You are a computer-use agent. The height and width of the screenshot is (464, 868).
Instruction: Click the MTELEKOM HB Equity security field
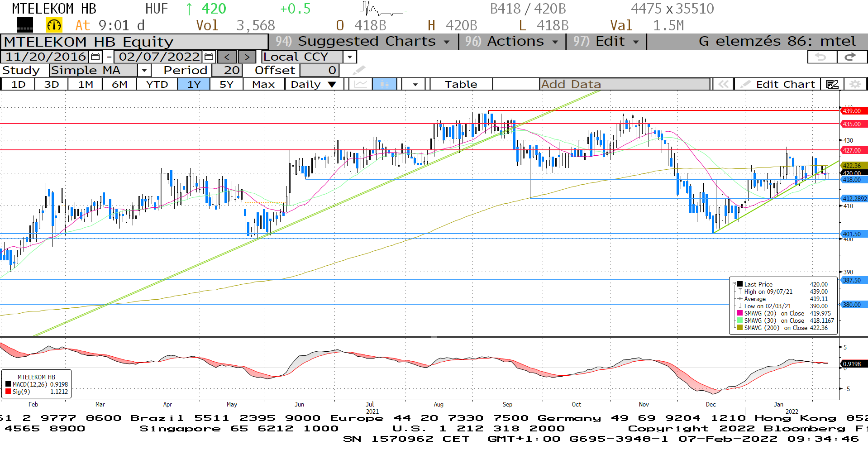(134, 42)
